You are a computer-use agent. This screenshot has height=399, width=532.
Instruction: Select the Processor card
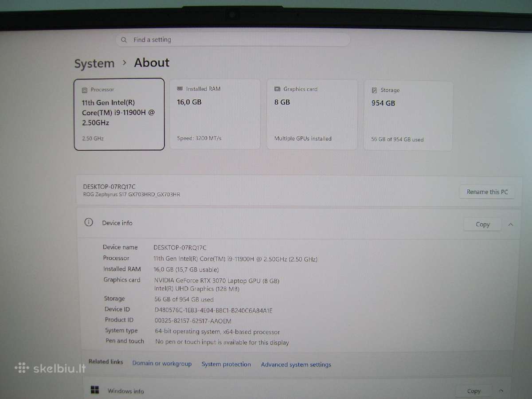pyautogui.click(x=119, y=114)
